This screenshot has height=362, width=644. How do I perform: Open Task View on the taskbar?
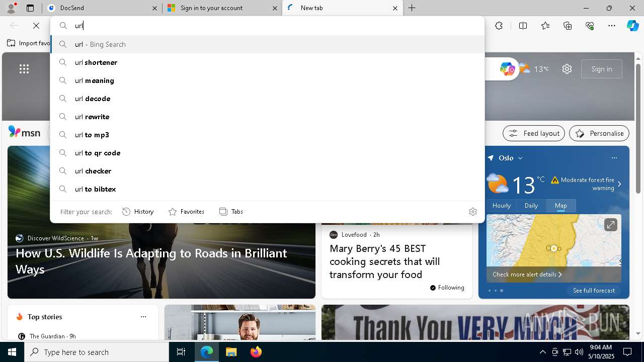click(181, 352)
